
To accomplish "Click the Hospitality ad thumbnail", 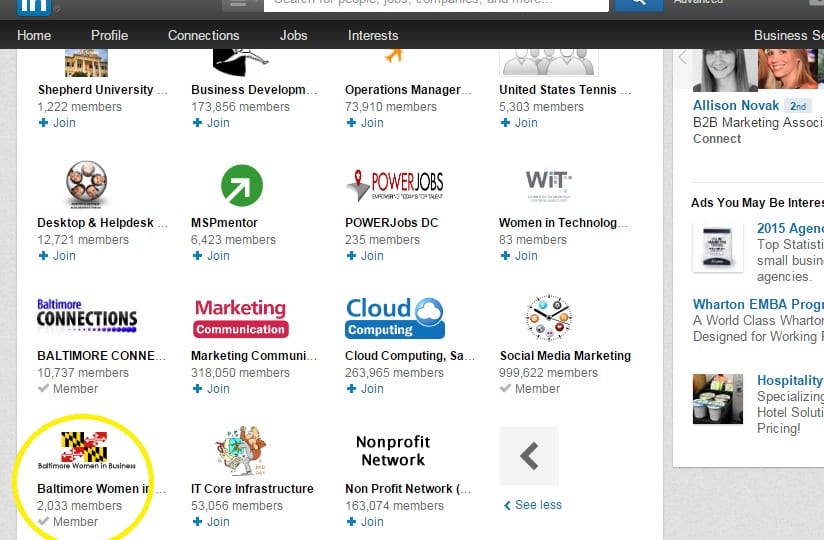I will point(718,399).
